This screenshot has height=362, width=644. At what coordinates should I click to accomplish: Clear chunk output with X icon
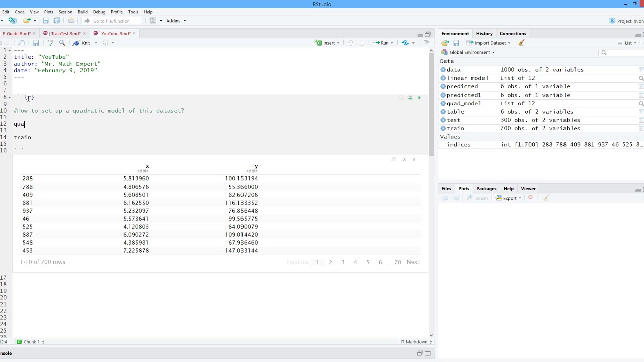pos(414,159)
